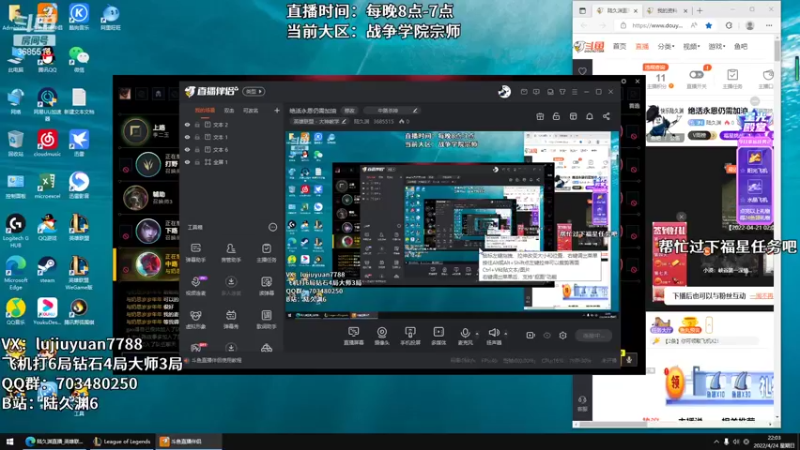The width and height of the screenshot is (800, 450).
Task: Expand the 游戏 dropdown in browser nav
Action: (717, 46)
